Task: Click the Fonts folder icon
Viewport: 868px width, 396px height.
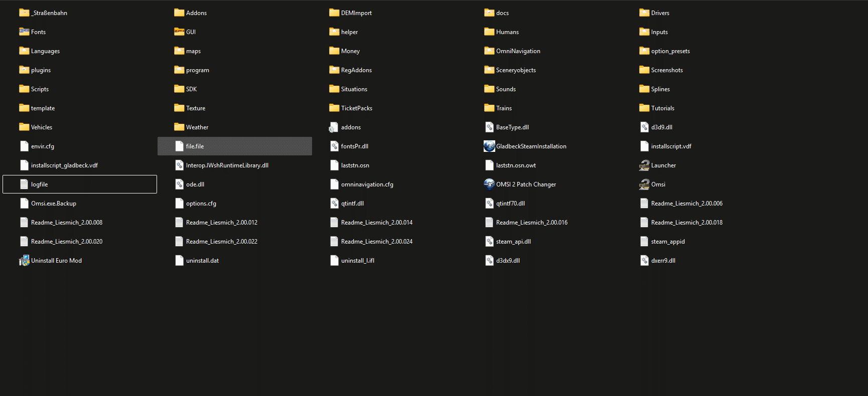Action: [x=24, y=32]
